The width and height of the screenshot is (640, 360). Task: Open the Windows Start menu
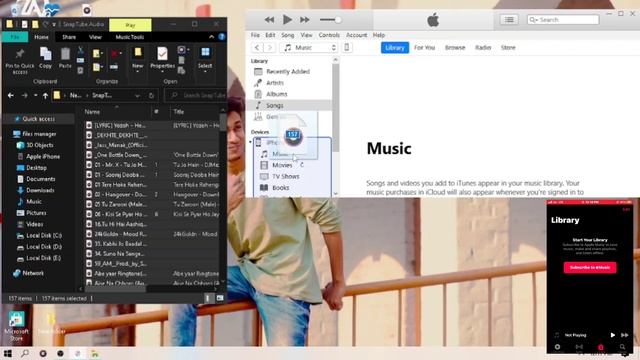(8, 353)
